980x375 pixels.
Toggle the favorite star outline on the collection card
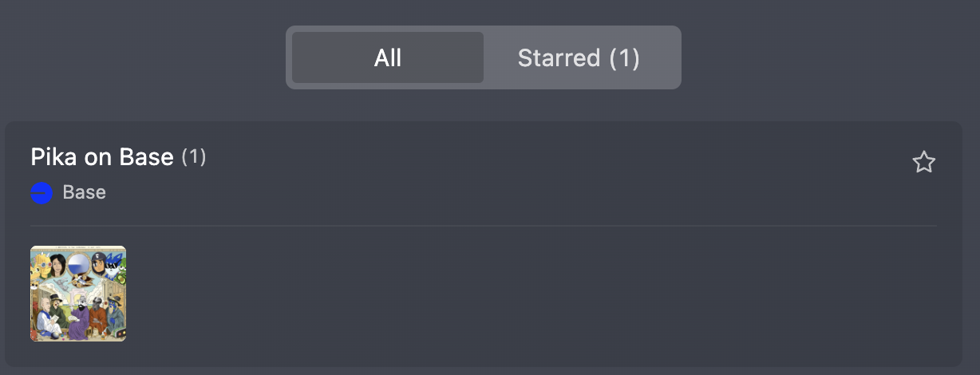(923, 163)
